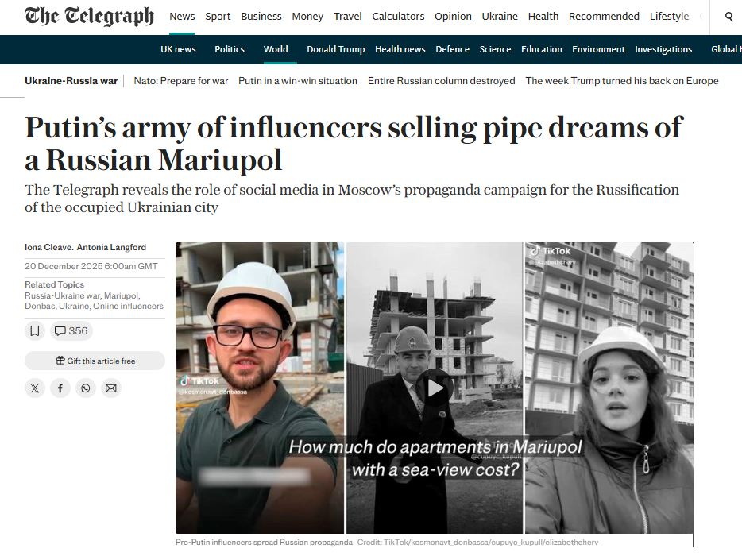The height and width of the screenshot is (560, 742).
Task: Open the Sport menu item
Action: [218, 16]
